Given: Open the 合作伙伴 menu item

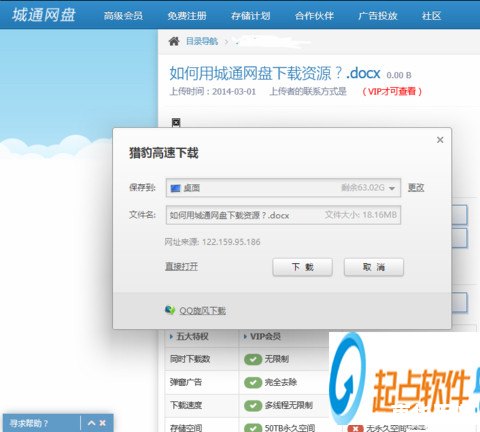Looking at the screenshot, I should [314, 16].
